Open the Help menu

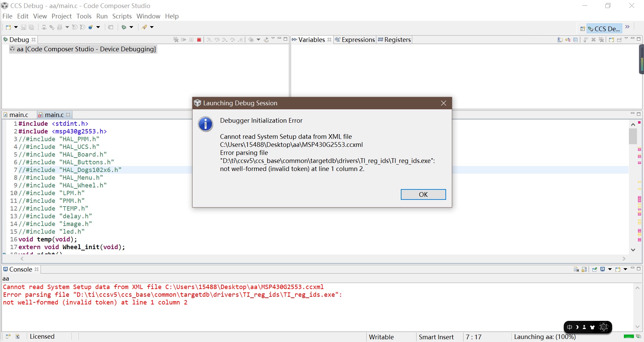172,16
